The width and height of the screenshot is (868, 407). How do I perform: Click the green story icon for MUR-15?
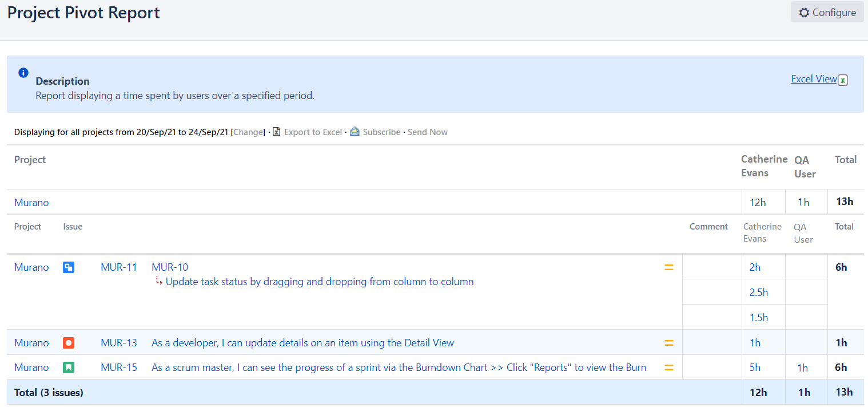69,368
